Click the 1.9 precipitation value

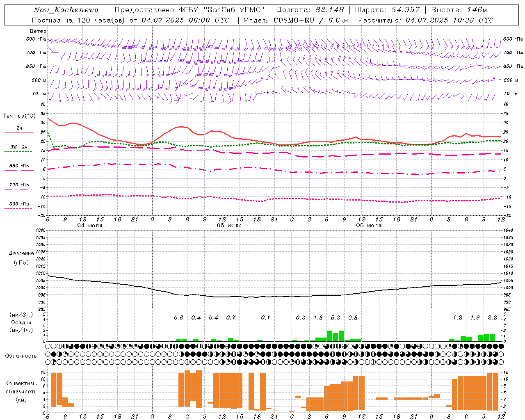point(475,317)
